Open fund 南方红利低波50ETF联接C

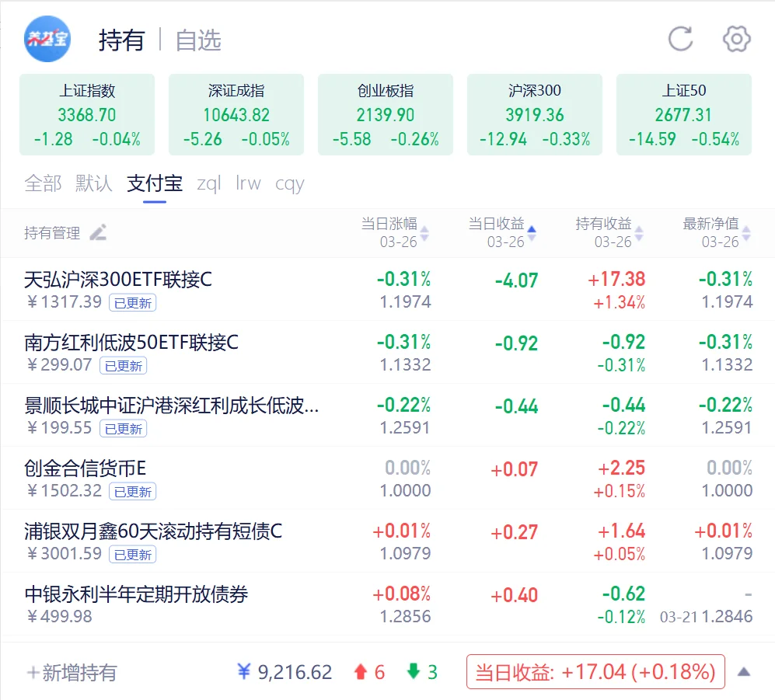131,343
